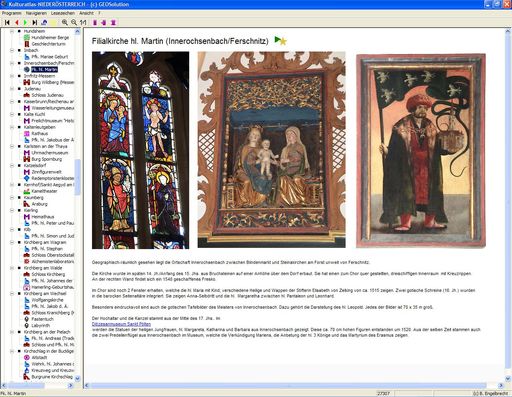
Task: Click status bar number 27307
Action: point(383,394)
